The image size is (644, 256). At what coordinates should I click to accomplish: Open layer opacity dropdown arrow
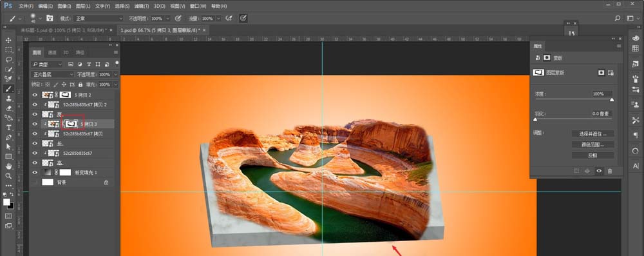115,75
